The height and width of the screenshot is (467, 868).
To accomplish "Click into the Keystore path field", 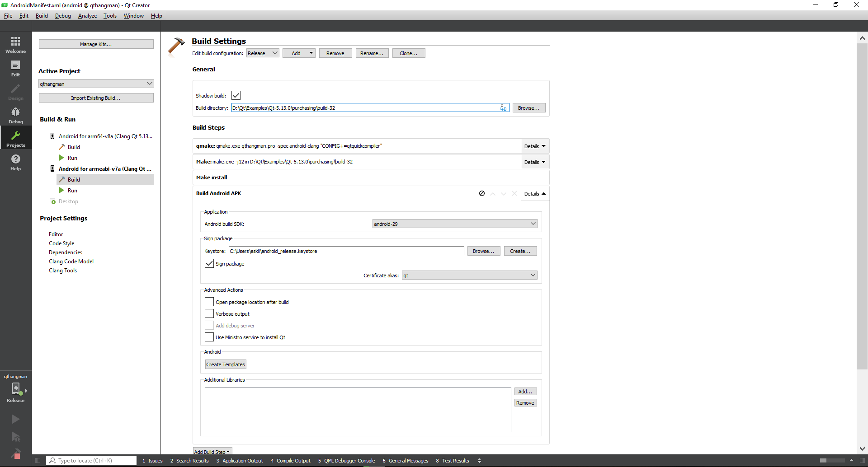I will tap(346, 251).
